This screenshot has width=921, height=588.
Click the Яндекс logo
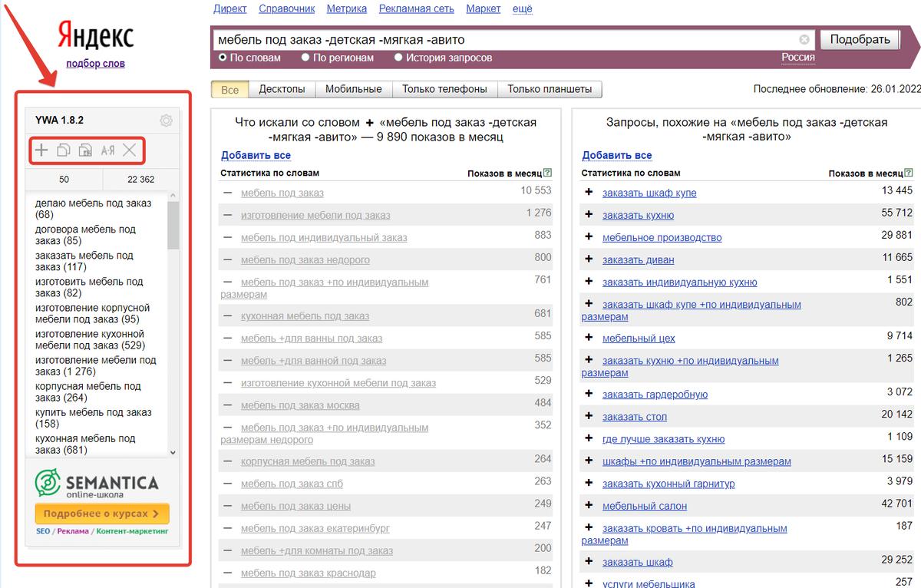point(96,36)
